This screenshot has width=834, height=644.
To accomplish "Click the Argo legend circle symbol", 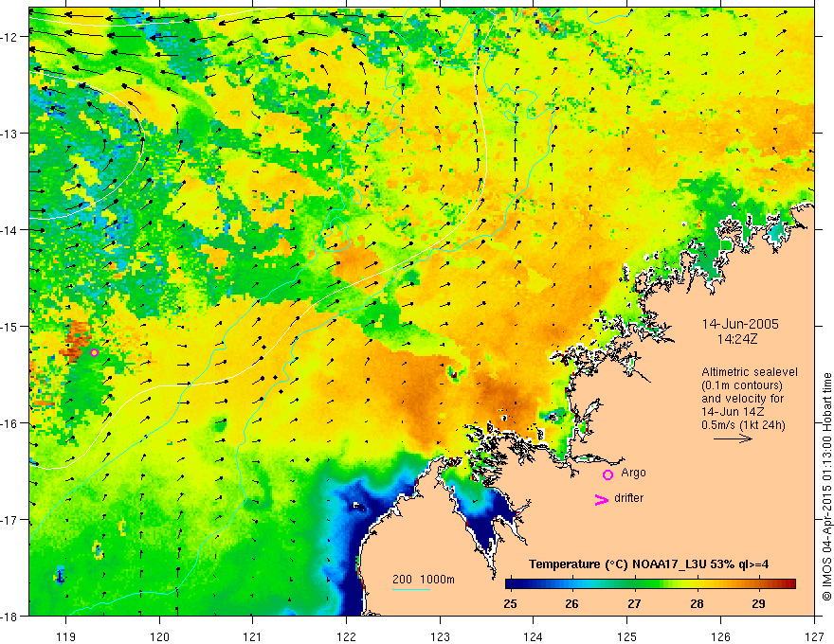I will click(607, 475).
